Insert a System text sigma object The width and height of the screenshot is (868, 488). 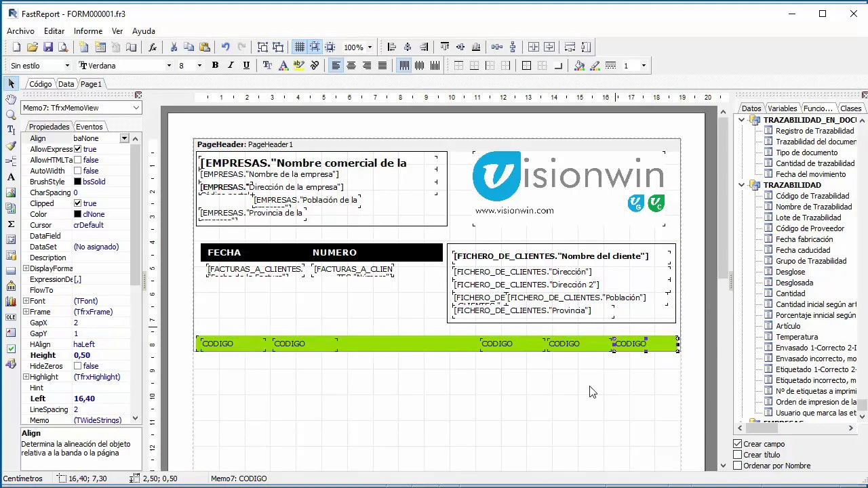[11, 224]
